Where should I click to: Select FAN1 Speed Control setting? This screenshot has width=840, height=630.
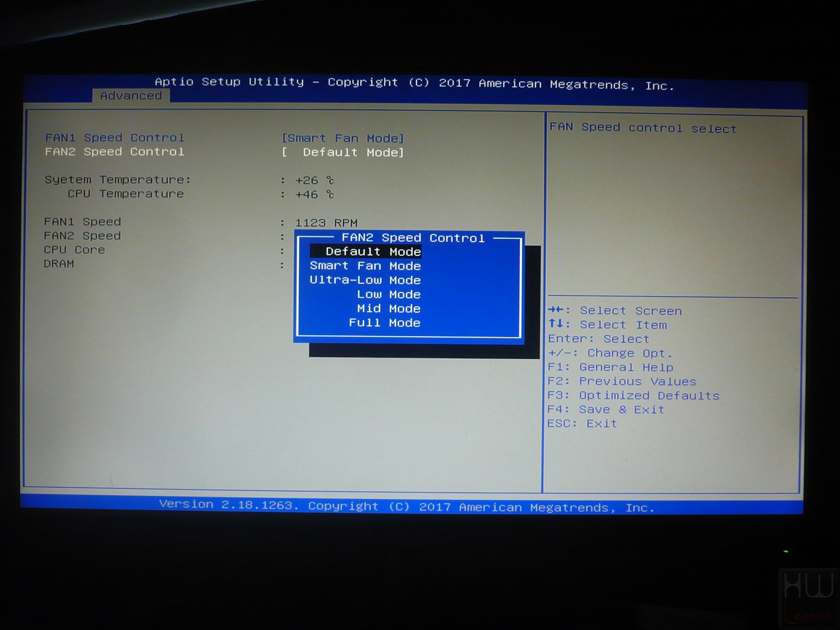tap(115, 138)
